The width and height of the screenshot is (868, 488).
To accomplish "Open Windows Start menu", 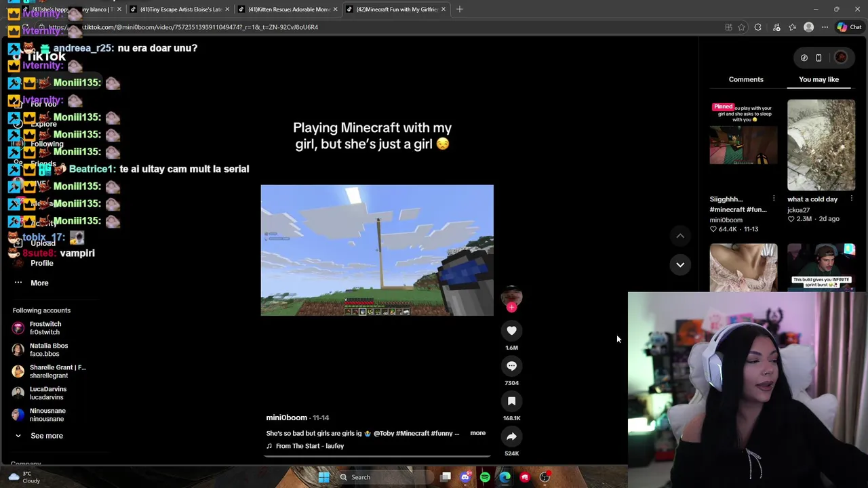I will [x=323, y=477].
